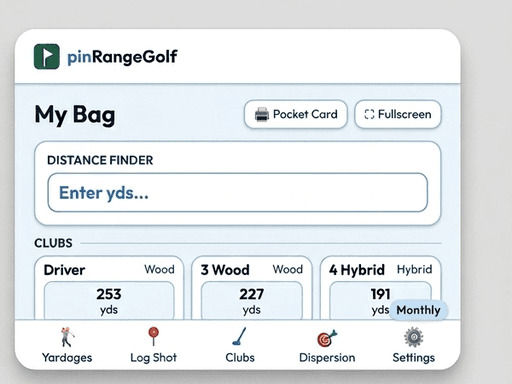Open the 4 Hybrid club card
Image resolution: width=512 pixels, height=384 pixels.
[380, 288]
